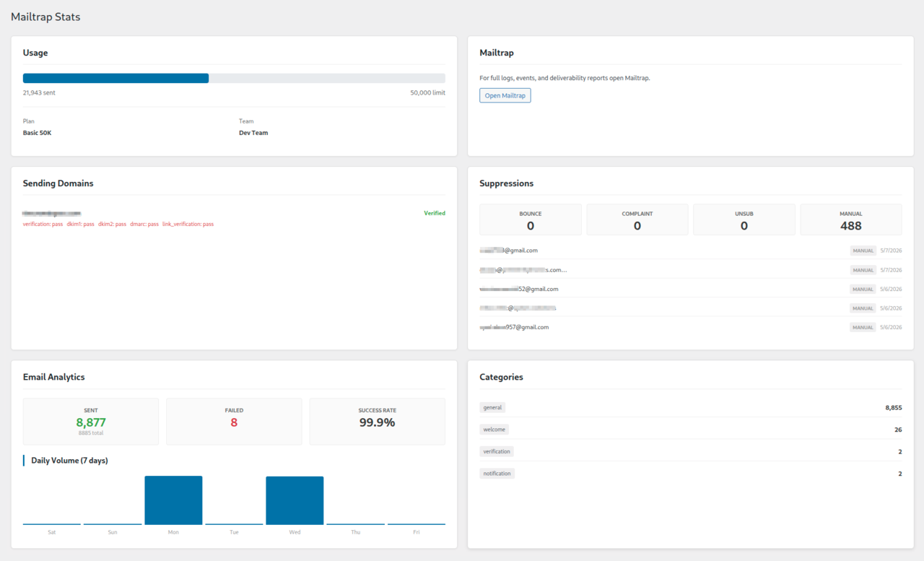The height and width of the screenshot is (561, 924).
Task: Click the Verified status label
Action: (x=435, y=213)
